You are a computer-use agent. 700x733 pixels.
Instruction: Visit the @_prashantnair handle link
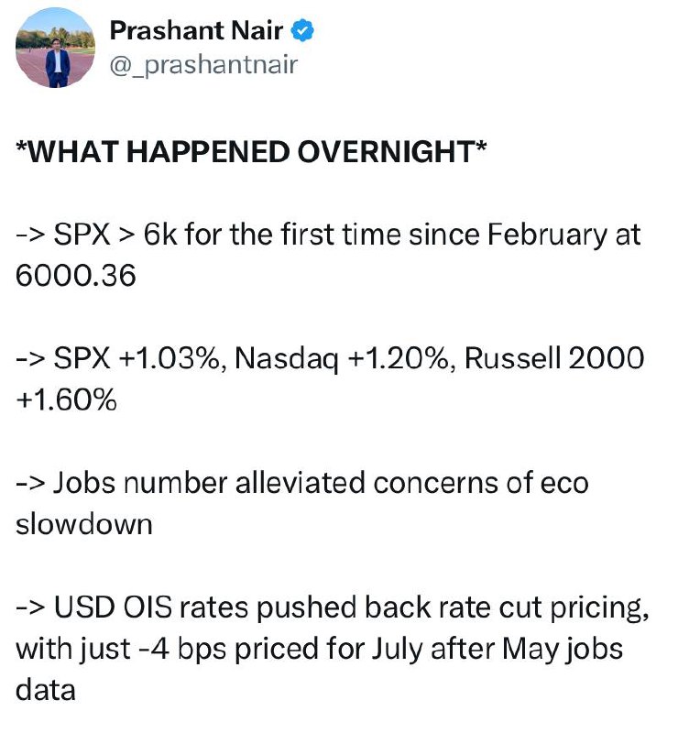(x=203, y=64)
